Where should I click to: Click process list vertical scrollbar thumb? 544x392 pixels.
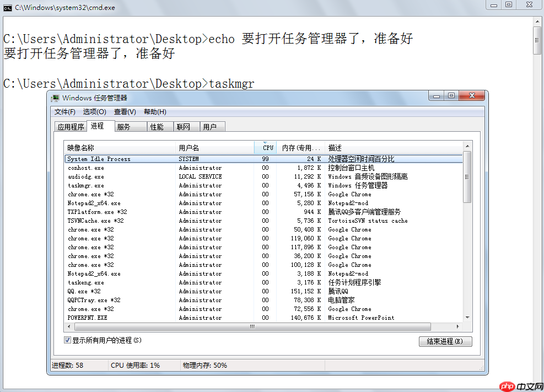[x=467, y=177]
